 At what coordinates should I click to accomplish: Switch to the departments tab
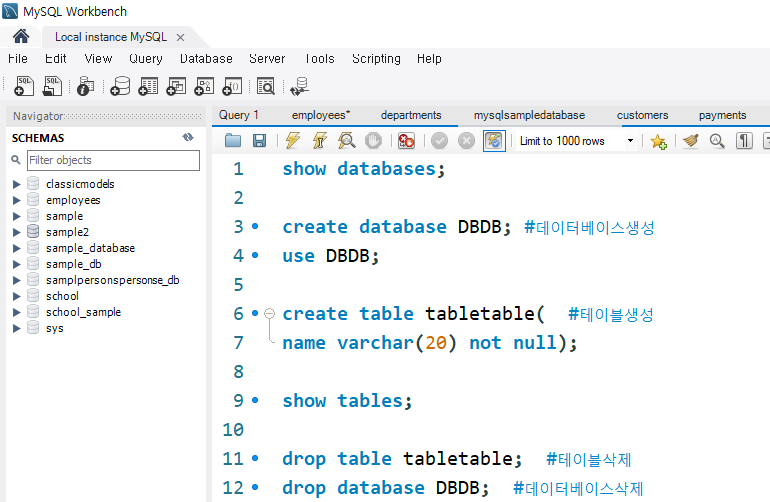click(x=411, y=115)
